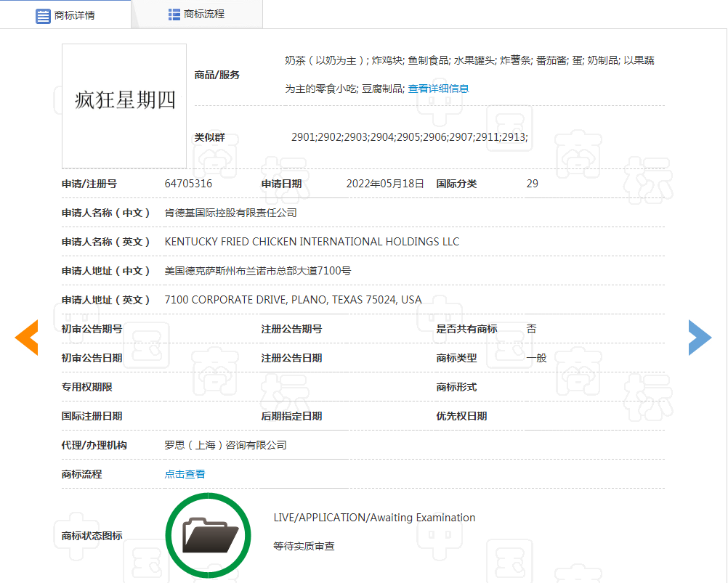Select the 7100 CORPORATE DRIVE address text
Screen dimensions: 728x583
click(293, 300)
